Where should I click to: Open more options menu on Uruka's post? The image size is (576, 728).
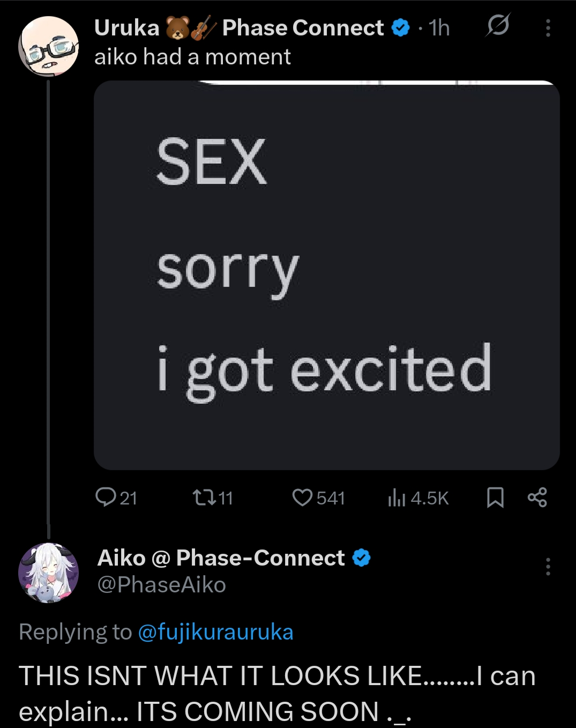tap(548, 28)
